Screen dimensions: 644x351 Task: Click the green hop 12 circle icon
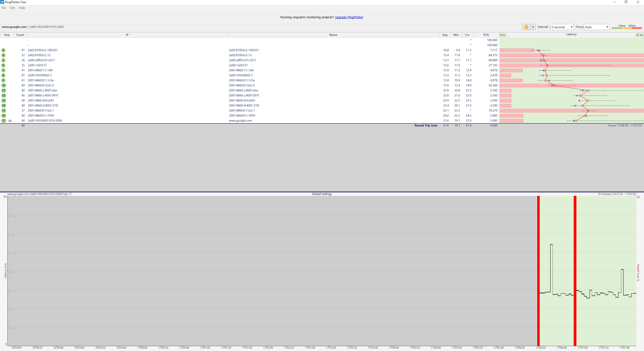tap(4, 95)
